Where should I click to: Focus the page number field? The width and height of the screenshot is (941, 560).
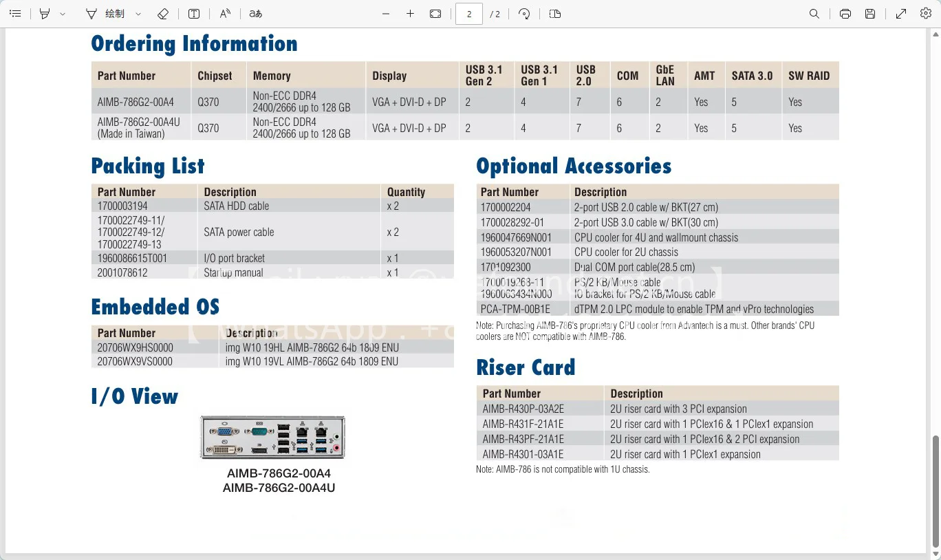(469, 14)
